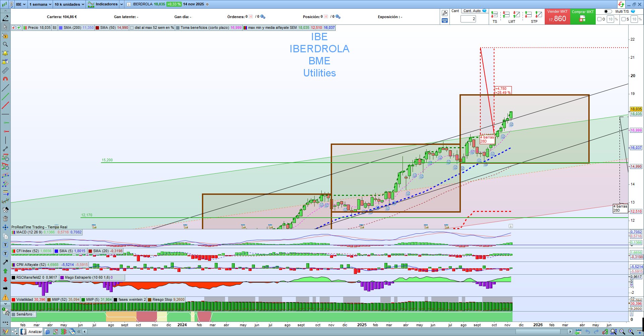Click the quantity input field
This screenshot has height=336, width=644.
coord(468,19)
